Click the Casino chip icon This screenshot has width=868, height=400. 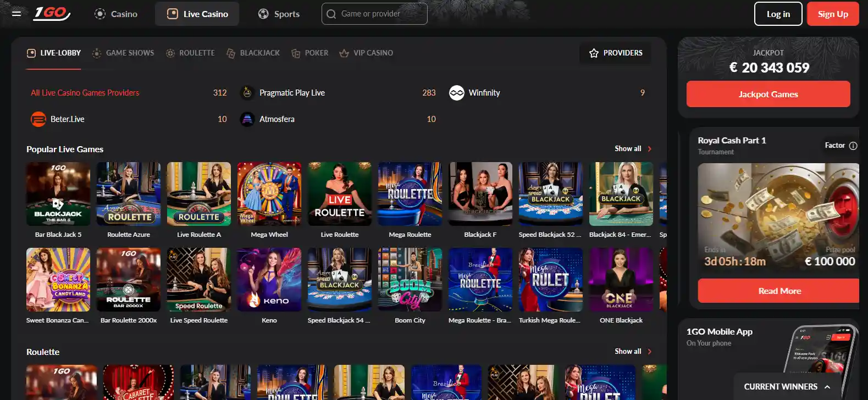pyautogui.click(x=100, y=14)
